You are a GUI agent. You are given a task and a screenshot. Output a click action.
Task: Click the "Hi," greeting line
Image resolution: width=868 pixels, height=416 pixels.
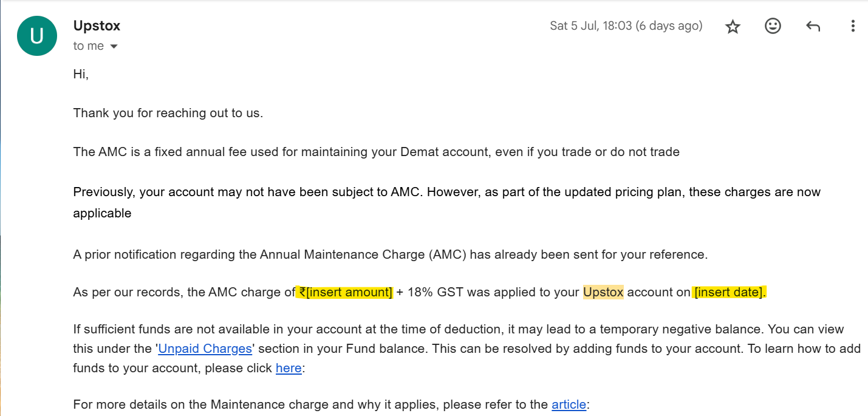pyautogui.click(x=81, y=75)
